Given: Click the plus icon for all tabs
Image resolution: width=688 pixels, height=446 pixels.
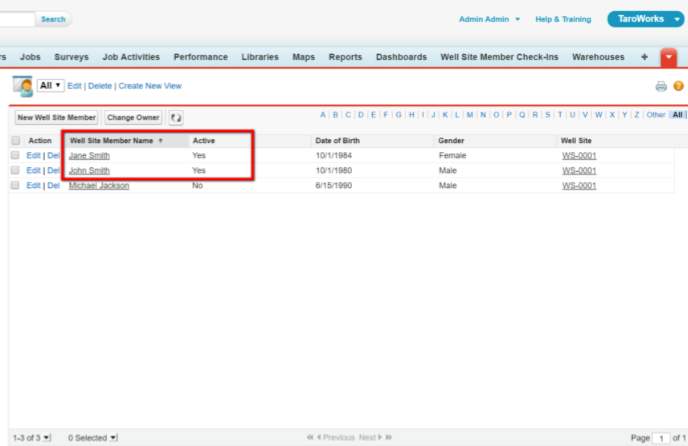Looking at the screenshot, I should click(x=644, y=58).
